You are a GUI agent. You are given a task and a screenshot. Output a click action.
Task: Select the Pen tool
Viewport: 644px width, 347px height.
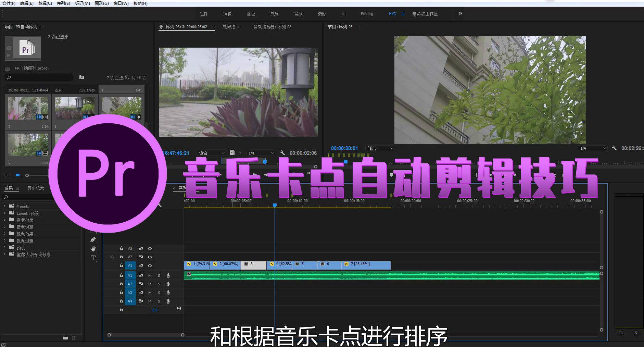(x=93, y=240)
